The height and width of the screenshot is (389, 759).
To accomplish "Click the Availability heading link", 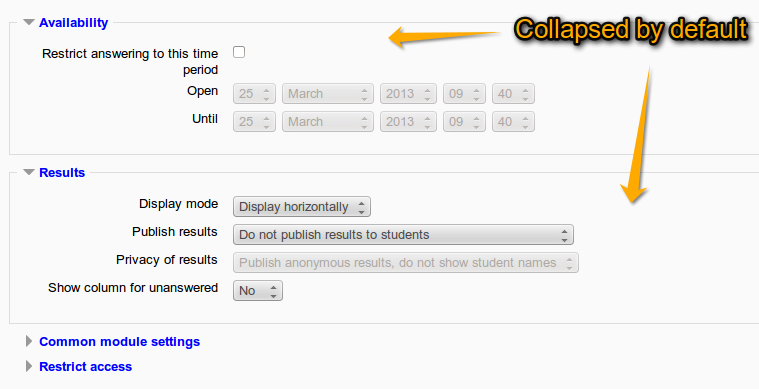I will pyautogui.click(x=74, y=23).
